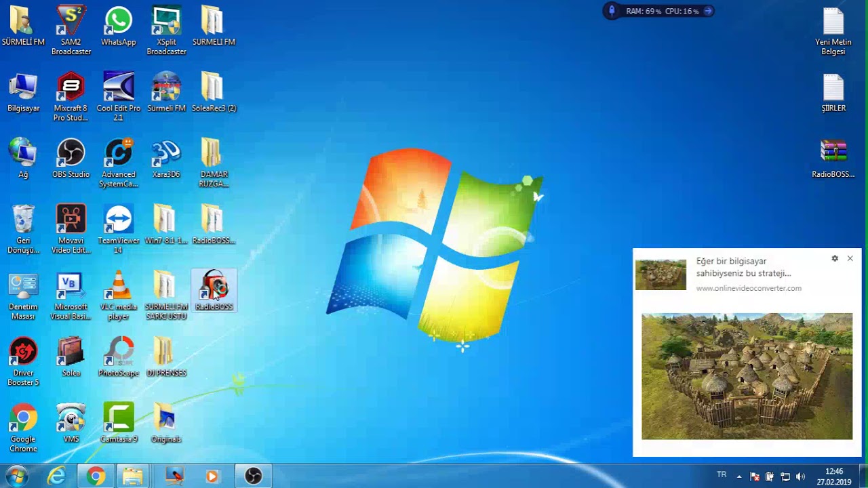Open the SAM2 Broadcaster shortcut

click(71, 30)
